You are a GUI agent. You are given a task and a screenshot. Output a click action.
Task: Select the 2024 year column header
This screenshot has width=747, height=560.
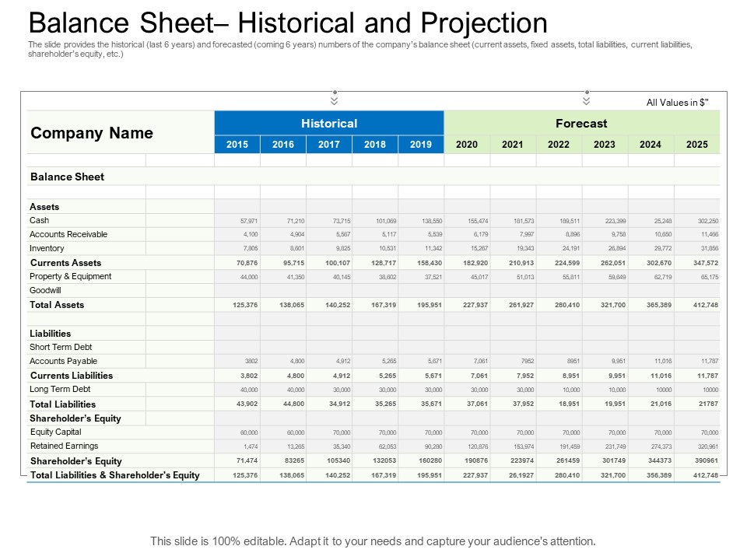tap(651, 145)
